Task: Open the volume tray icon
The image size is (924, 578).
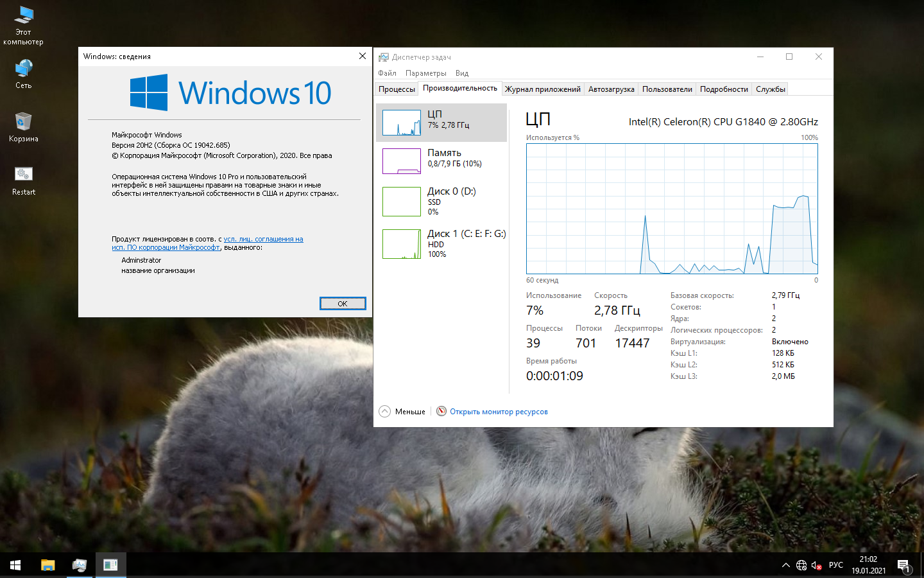Action: point(817,565)
